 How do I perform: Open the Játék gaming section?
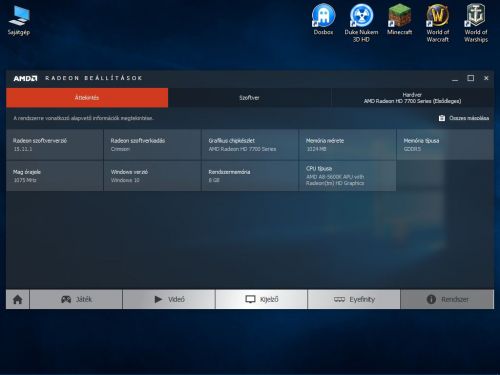point(76,299)
